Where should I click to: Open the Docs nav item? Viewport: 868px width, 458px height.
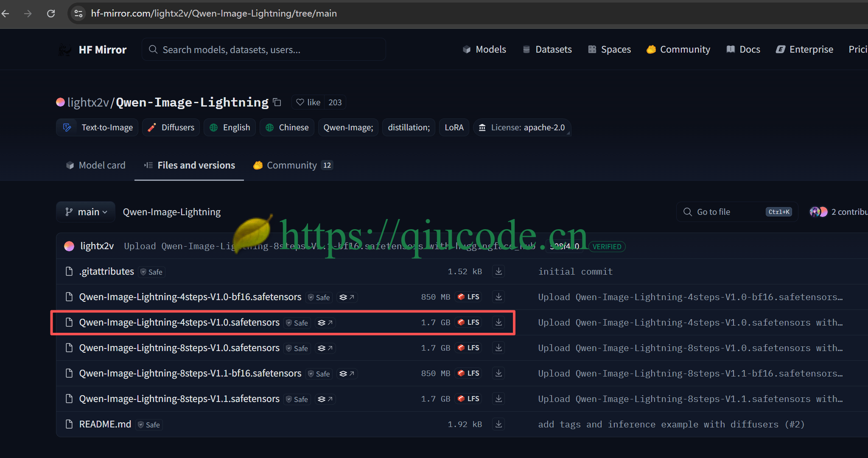click(743, 50)
